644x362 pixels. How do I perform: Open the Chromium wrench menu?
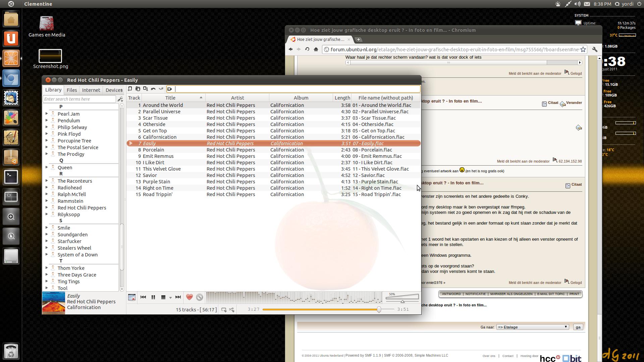click(x=595, y=50)
